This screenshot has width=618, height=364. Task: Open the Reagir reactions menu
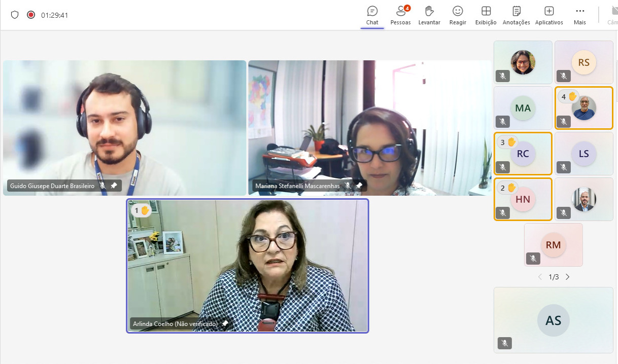click(x=458, y=15)
